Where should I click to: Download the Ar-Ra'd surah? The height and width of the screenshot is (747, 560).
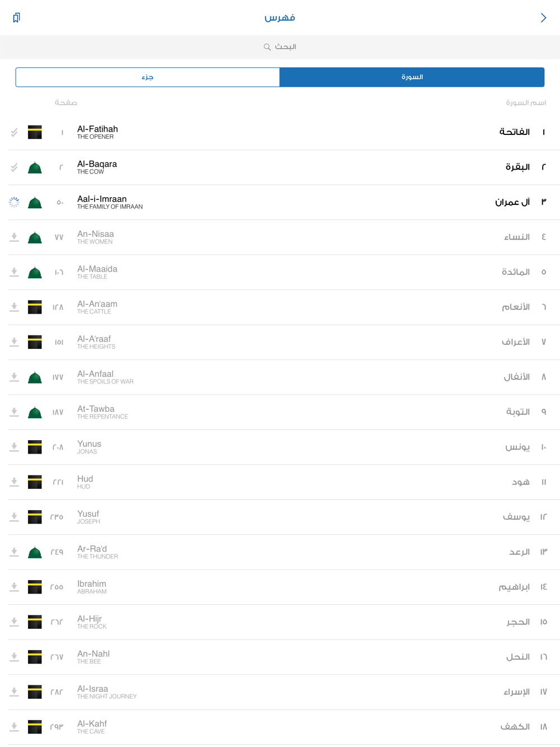coord(15,552)
